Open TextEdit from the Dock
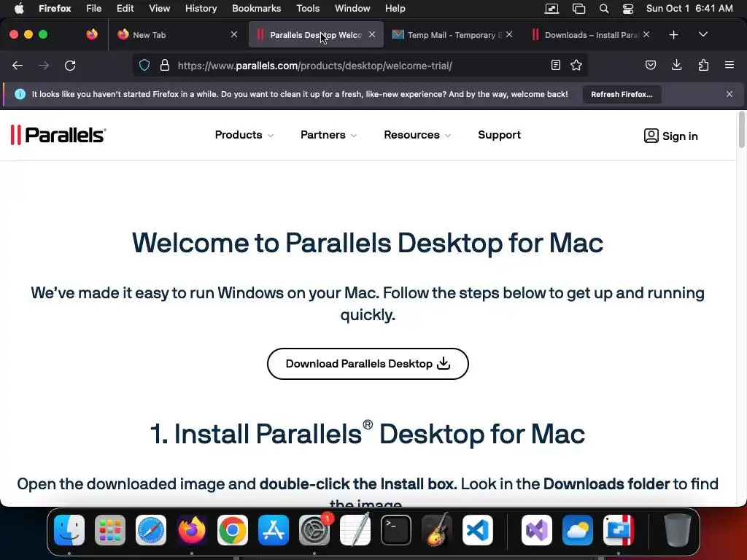747x560 pixels. [x=355, y=530]
